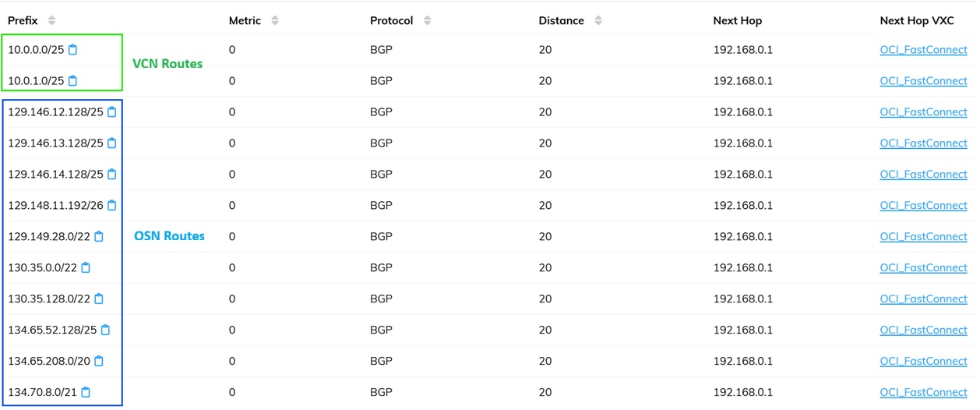Copy prefix 129.146.14.128/25 using its clipboard icon
This screenshot has width=980, height=410.
click(112, 175)
